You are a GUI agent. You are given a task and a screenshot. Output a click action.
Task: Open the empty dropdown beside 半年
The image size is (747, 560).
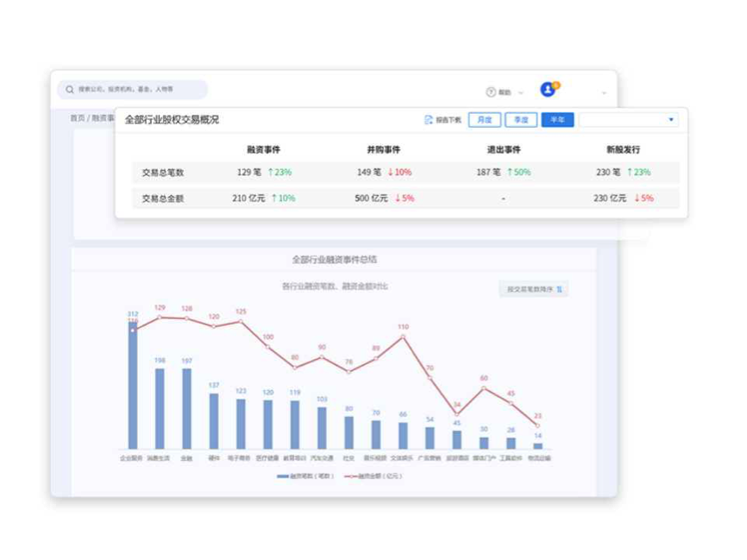[x=628, y=120]
